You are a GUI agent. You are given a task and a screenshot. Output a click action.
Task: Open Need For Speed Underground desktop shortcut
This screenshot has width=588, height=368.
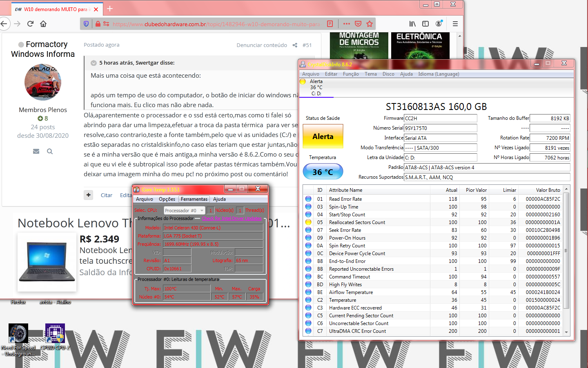[18, 339]
